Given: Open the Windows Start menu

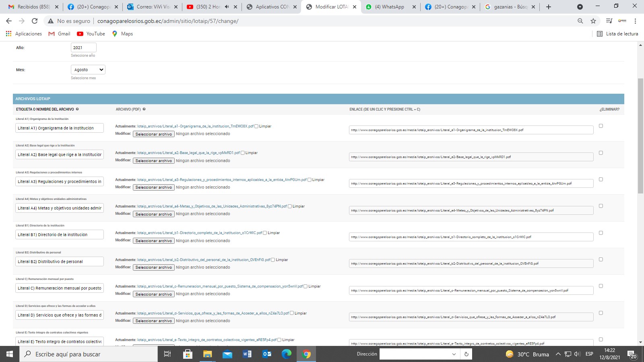Looking at the screenshot, I should point(10,354).
